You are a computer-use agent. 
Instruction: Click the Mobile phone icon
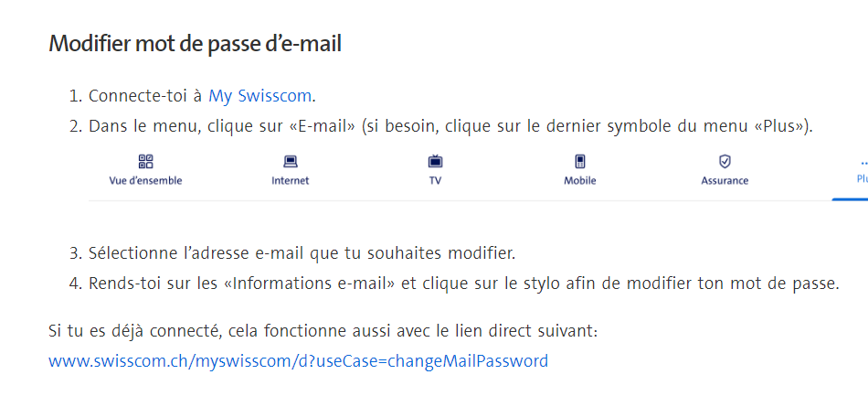(x=580, y=162)
